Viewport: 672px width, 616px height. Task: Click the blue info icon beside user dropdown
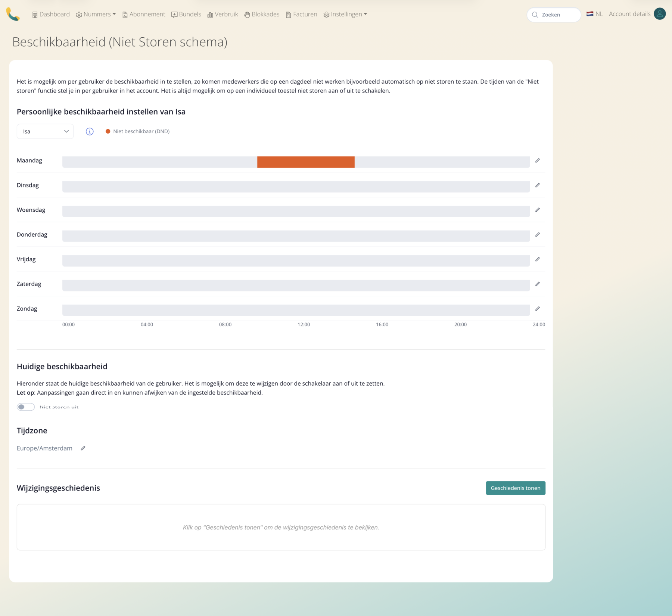(x=90, y=131)
